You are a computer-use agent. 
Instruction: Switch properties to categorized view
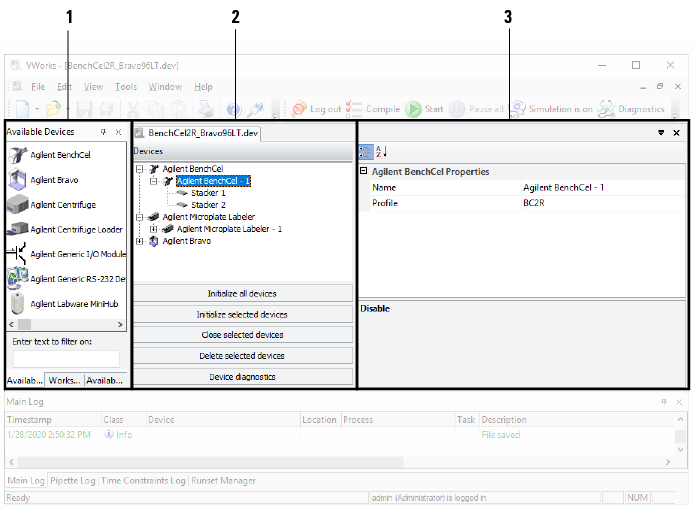(366, 152)
